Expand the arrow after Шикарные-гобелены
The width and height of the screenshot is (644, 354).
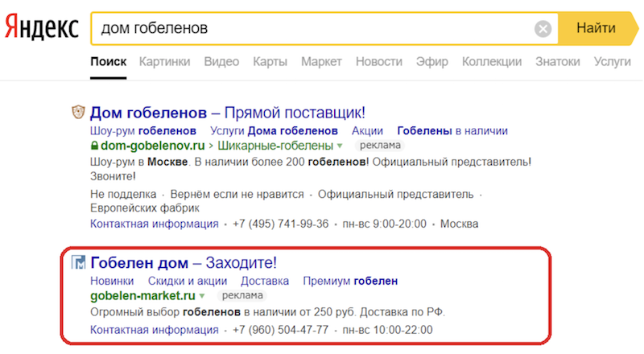(340, 146)
